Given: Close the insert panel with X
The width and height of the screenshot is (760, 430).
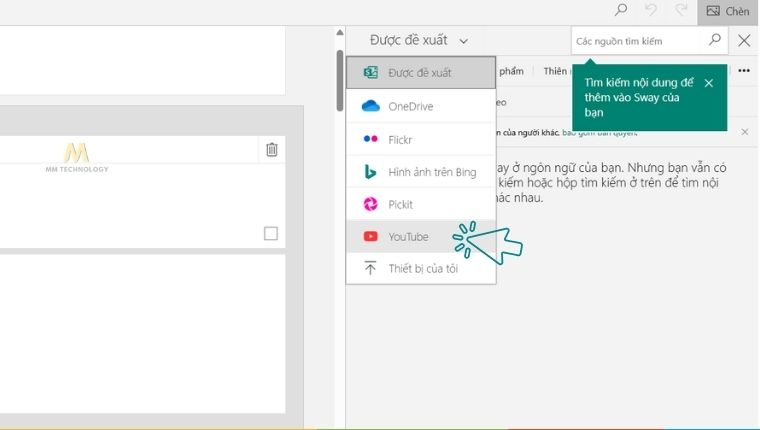Looking at the screenshot, I should click(744, 40).
